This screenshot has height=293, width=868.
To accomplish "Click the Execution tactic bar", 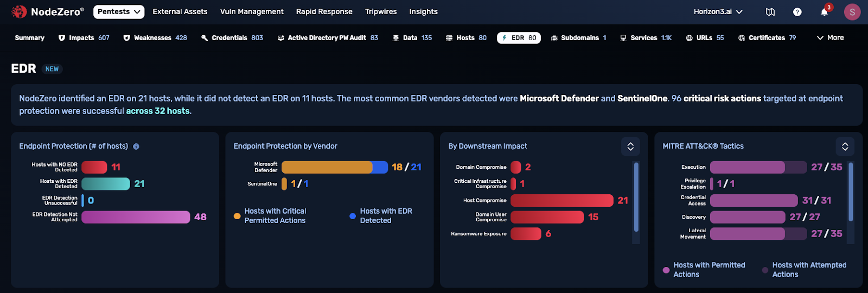I will coord(758,167).
